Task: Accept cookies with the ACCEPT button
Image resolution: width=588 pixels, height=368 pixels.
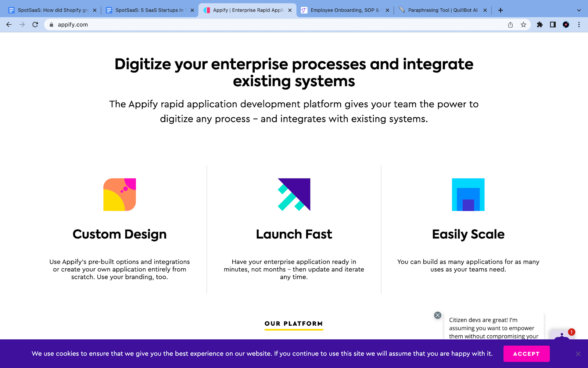Action: (x=527, y=354)
